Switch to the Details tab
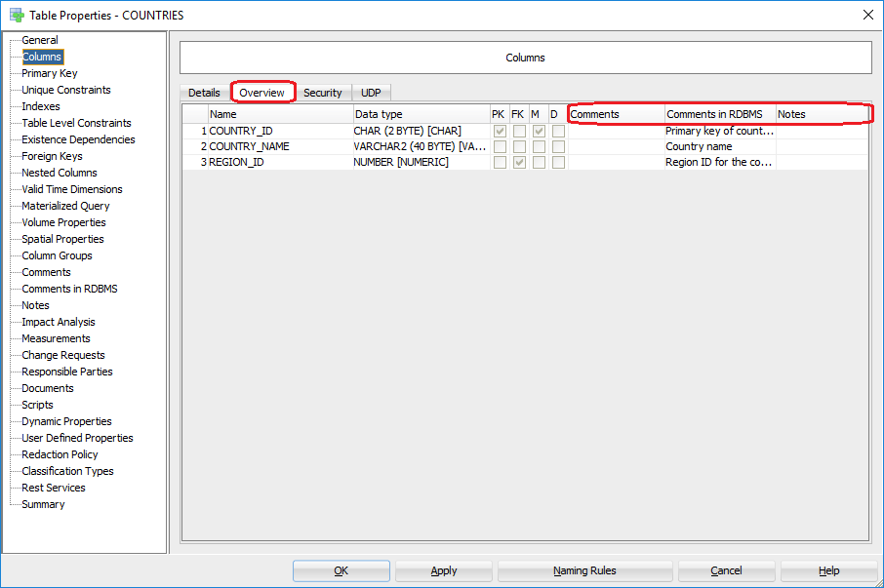This screenshot has height=588, width=884. (x=204, y=93)
